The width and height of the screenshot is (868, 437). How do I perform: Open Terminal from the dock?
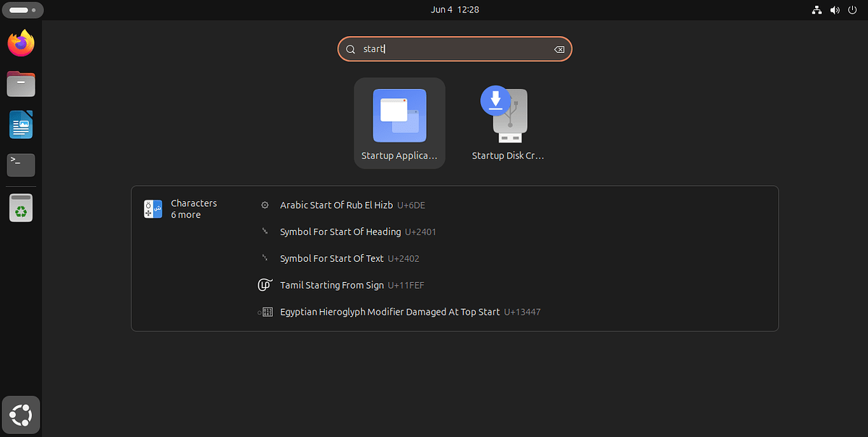[21, 165]
